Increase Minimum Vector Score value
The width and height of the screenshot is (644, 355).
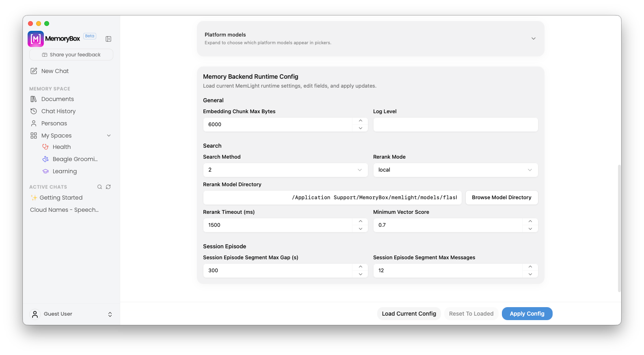pos(530,222)
